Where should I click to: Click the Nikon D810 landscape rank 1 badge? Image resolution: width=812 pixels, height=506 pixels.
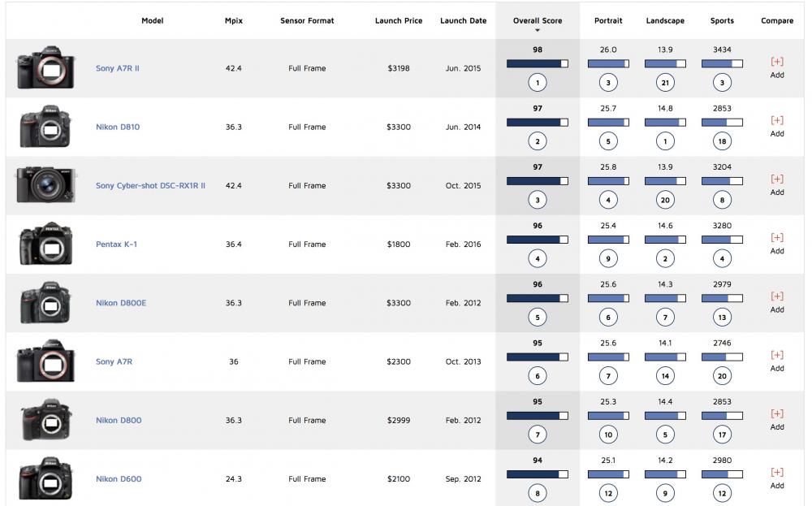(665, 141)
